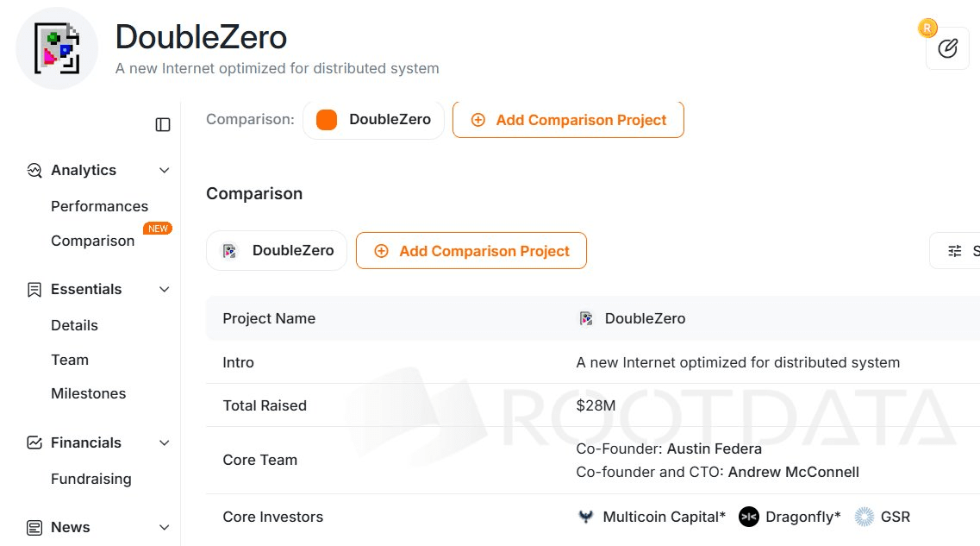Click the edit pencil icon at top right
The image size is (980, 546).
click(x=947, y=48)
